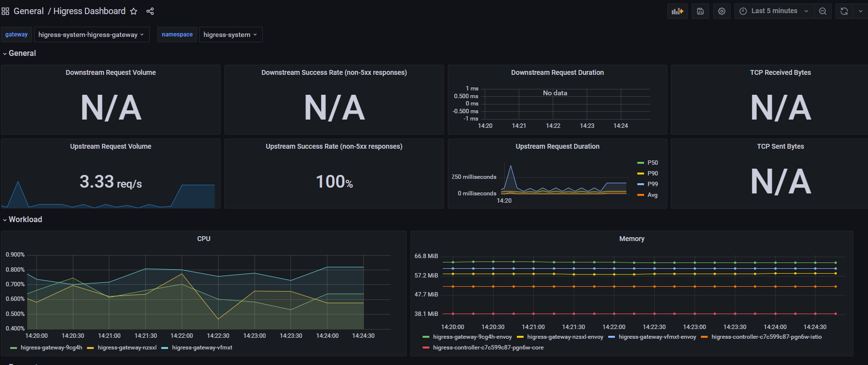This screenshot has width=868, height=365.
Task: Open Upstream Success Rate panel title menu
Action: click(334, 146)
